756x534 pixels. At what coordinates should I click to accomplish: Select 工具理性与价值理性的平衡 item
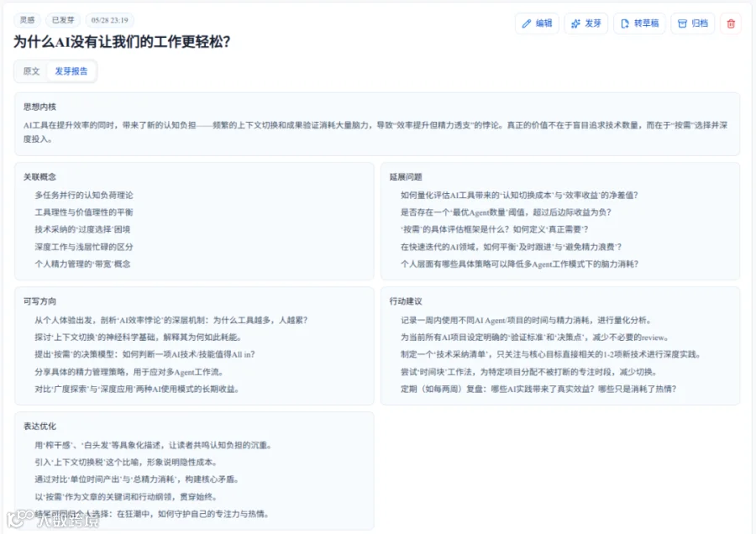[x=84, y=212]
